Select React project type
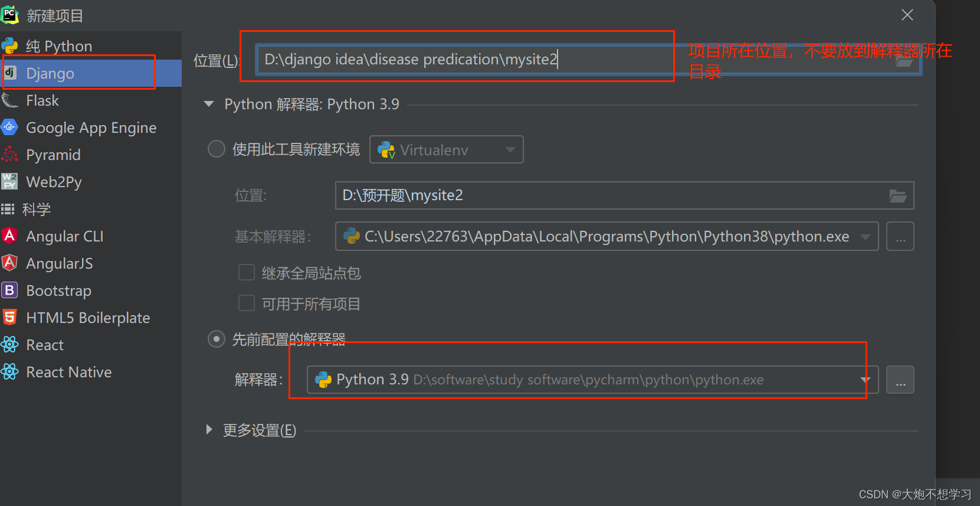The width and height of the screenshot is (980, 506). click(x=91, y=345)
